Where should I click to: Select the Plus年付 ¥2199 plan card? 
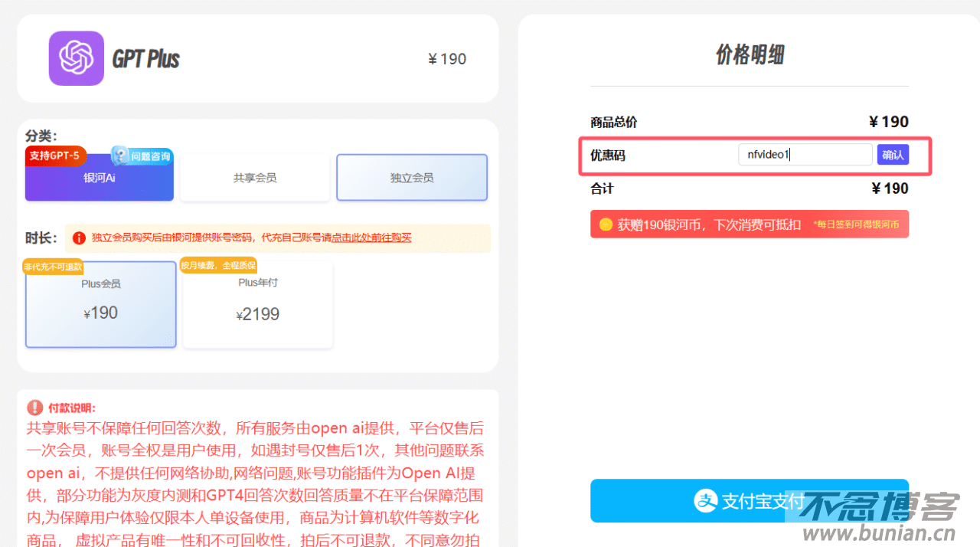[x=257, y=304]
